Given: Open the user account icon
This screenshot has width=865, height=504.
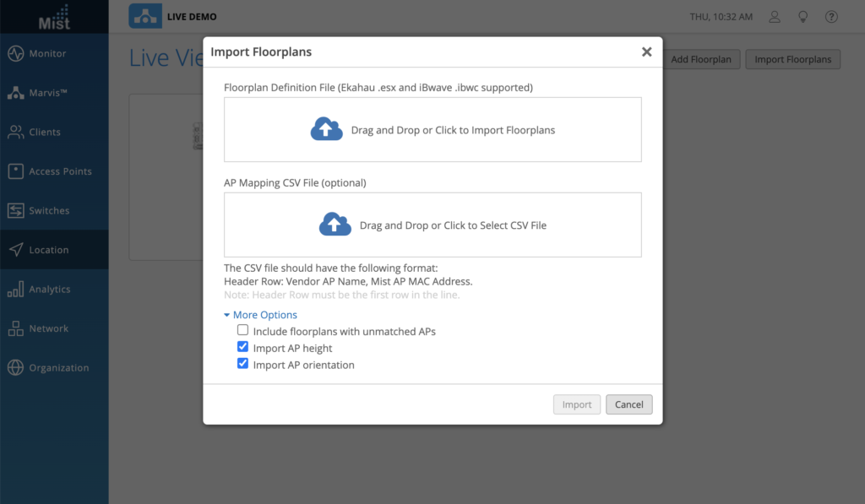Looking at the screenshot, I should point(775,17).
